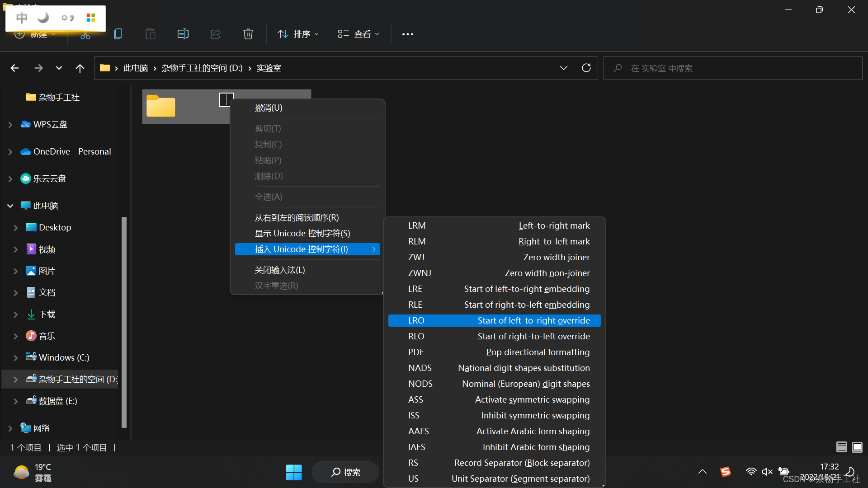
Task: Open the Windows Start button
Action: point(294,472)
